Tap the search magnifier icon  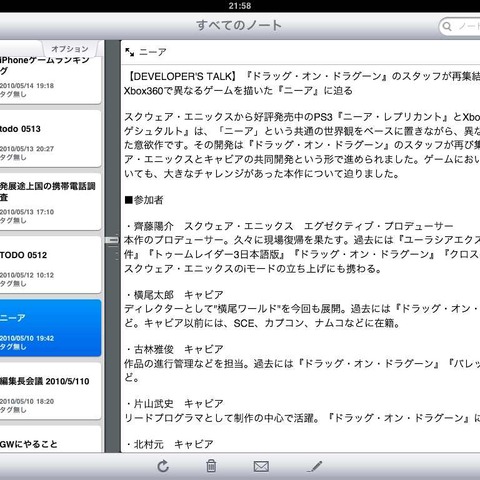(447, 26)
